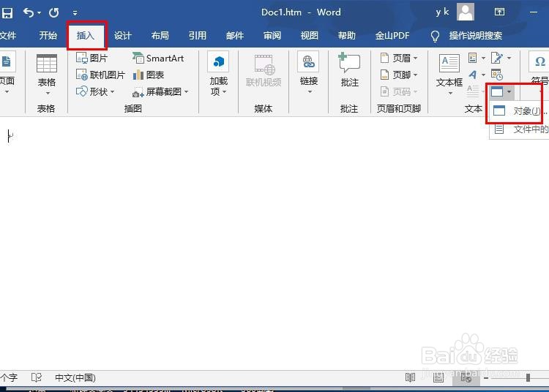549x392 pixels.
Task: Open the 屏幕截图 screenshot dropdown
Action: (160, 92)
